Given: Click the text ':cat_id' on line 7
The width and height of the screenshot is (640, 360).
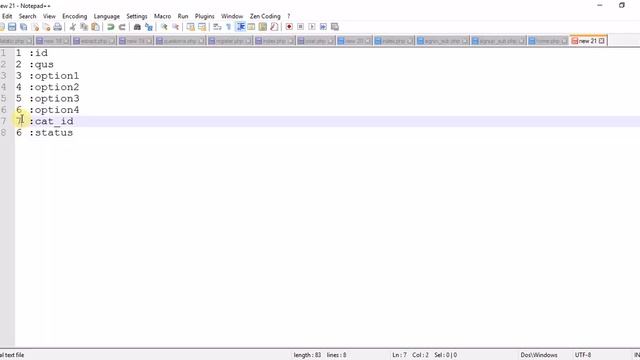Looking at the screenshot, I should (x=51, y=122).
